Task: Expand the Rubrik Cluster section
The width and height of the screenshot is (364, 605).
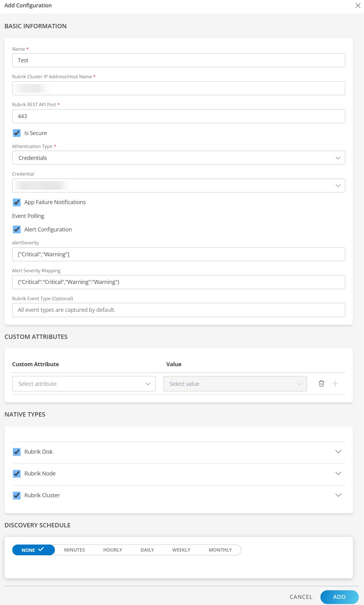Action: click(x=338, y=495)
